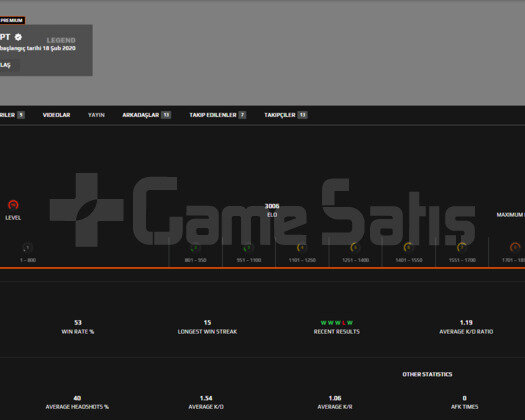This screenshot has width=525, height=420.
Task: Select the orange level 8 icon
Action: pyautogui.click(x=515, y=248)
